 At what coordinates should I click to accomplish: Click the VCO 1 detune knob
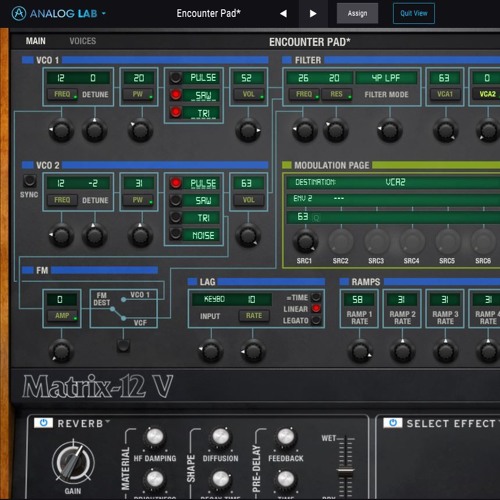tap(95, 130)
